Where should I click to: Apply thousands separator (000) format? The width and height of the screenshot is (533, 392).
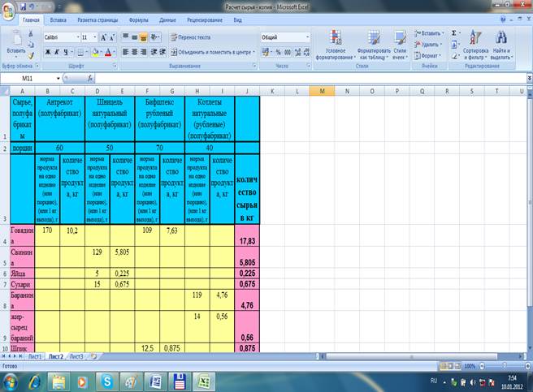288,52
